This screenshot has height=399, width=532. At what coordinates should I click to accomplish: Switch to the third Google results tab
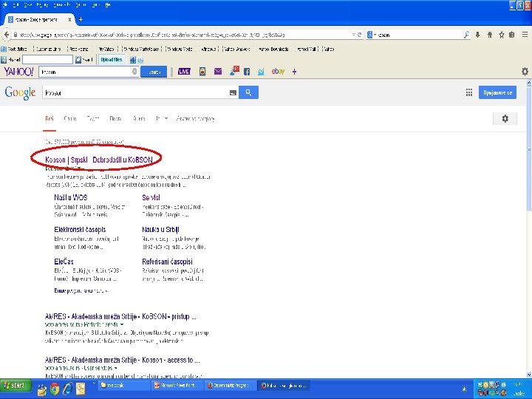92,119
